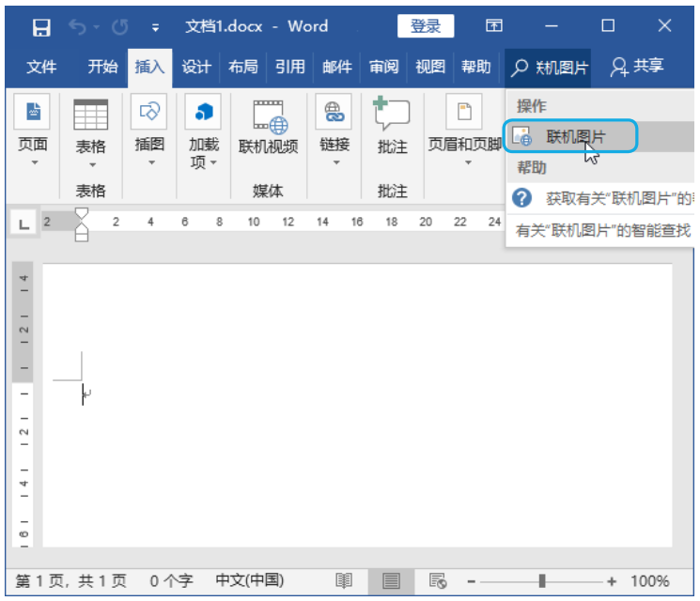This screenshot has width=700, height=601.
Task: Open Quick Access Toolbar customize dropdown
Action: [x=154, y=26]
